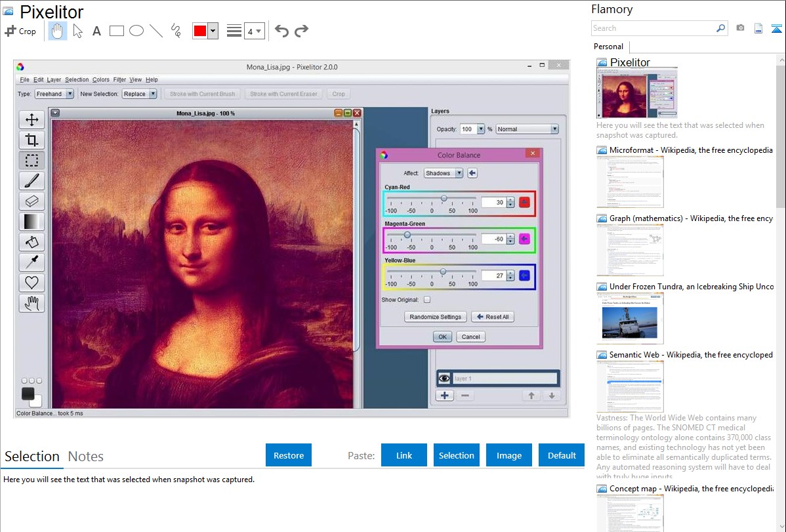This screenshot has height=532, width=786.
Task: Select the freehand scribble tool
Action: pos(175,31)
